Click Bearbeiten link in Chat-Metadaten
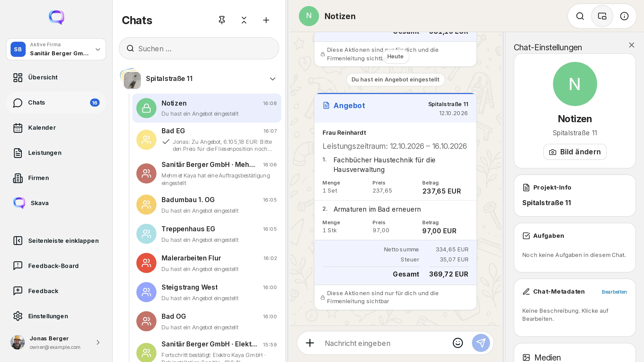Screen dimensions: 644x362 (614, 292)
